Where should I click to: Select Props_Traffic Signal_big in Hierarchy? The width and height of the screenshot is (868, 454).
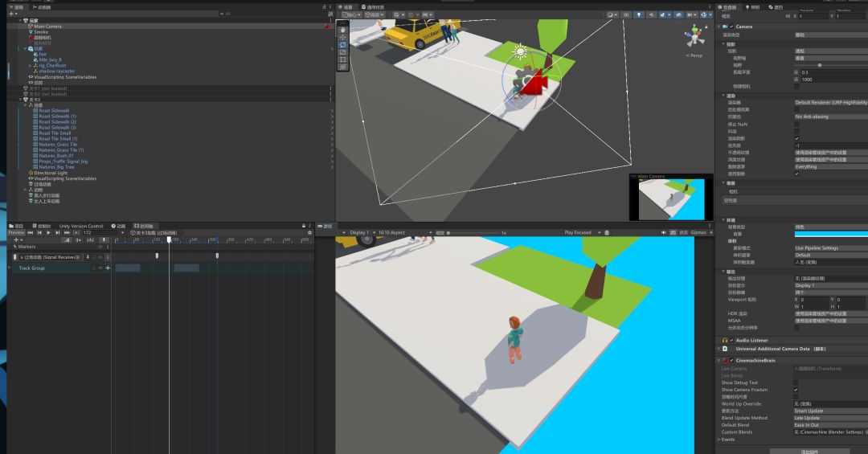[63, 162]
